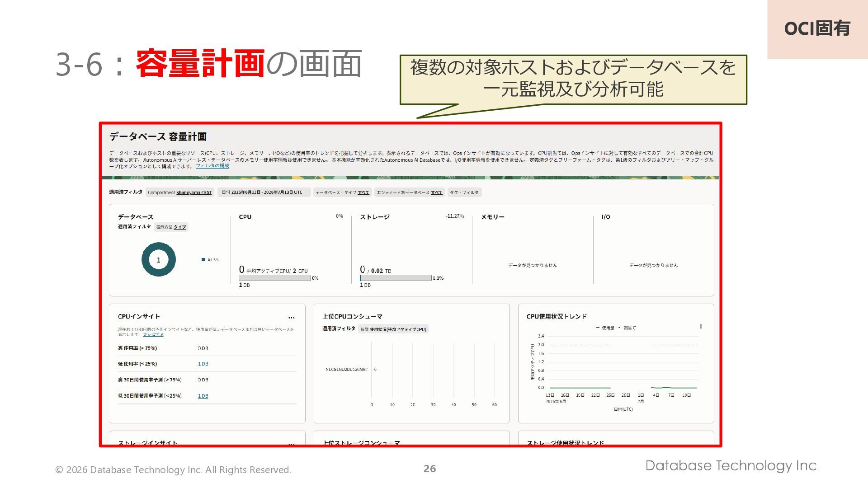Click the ATP-S legend color square
868x488 pixels.
click(203, 260)
